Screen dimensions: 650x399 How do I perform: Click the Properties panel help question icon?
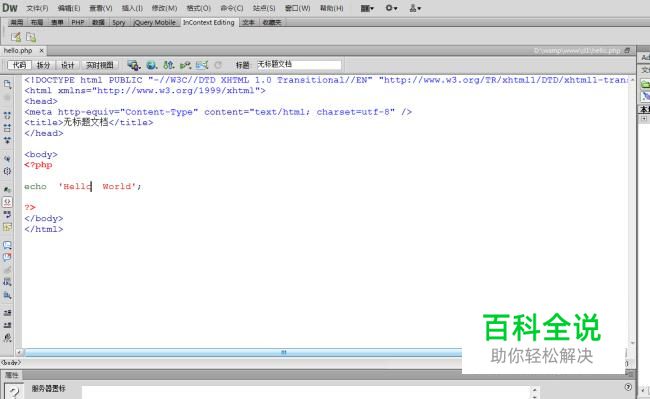click(628, 387)
